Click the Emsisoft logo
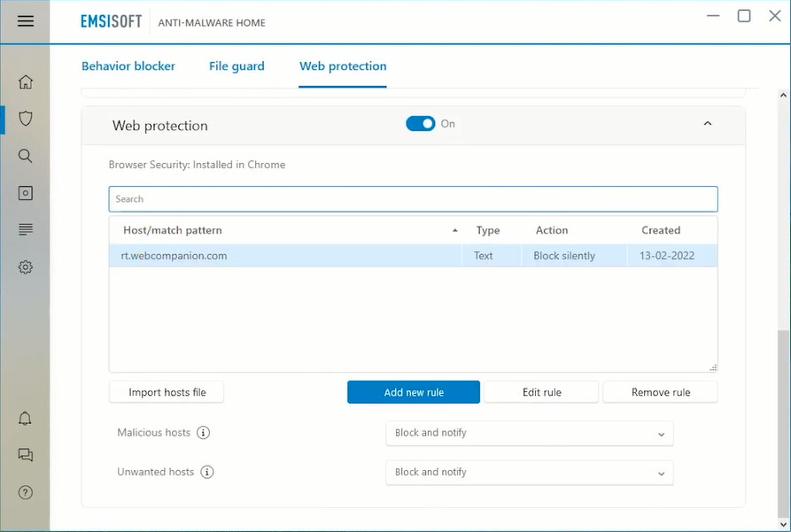Viewport: 791px width, 532px height. (111, 21)
